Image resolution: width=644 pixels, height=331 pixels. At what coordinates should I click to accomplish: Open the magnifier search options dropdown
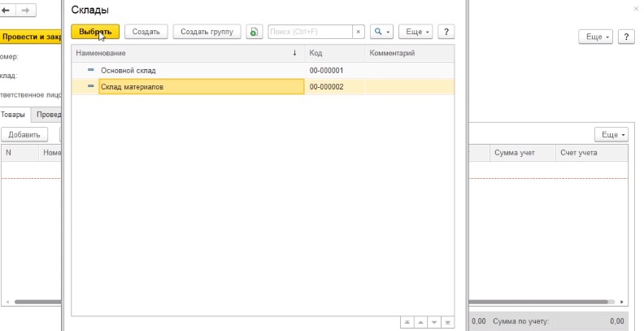[x=381, y=32]
